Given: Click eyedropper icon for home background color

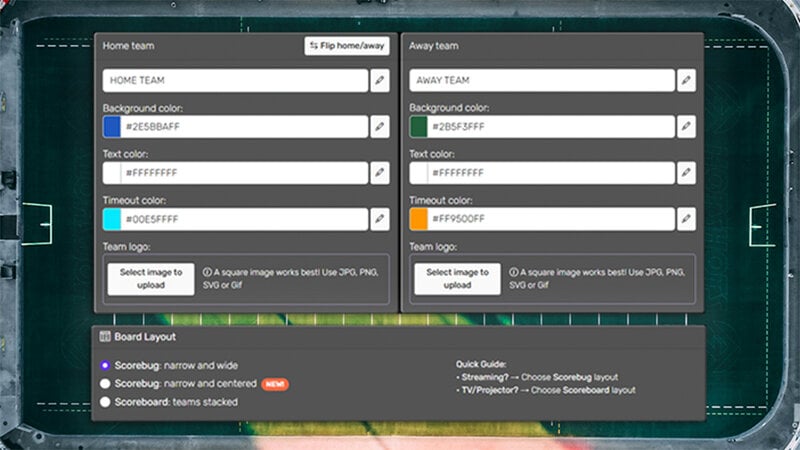Looking at the screenshot, I should click(380, 127).
